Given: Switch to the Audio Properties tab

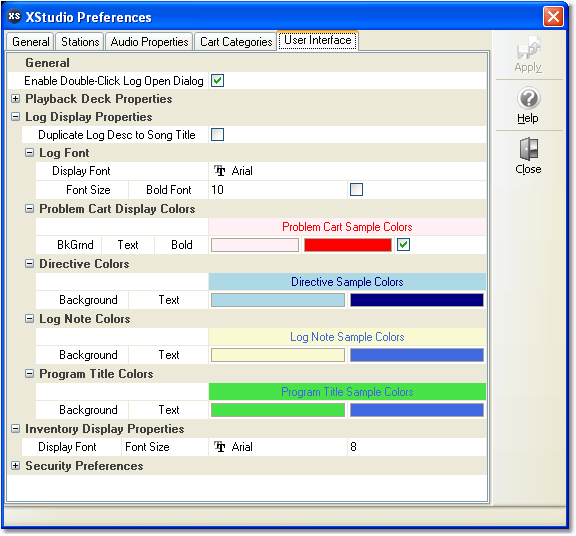Looking at the screenshot, I should pos(149,42).
